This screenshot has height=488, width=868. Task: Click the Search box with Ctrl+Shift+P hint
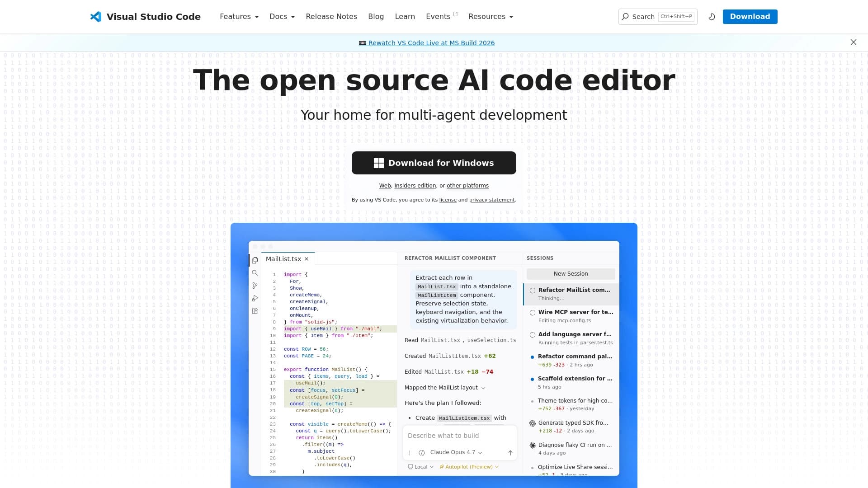coord(658,17)
